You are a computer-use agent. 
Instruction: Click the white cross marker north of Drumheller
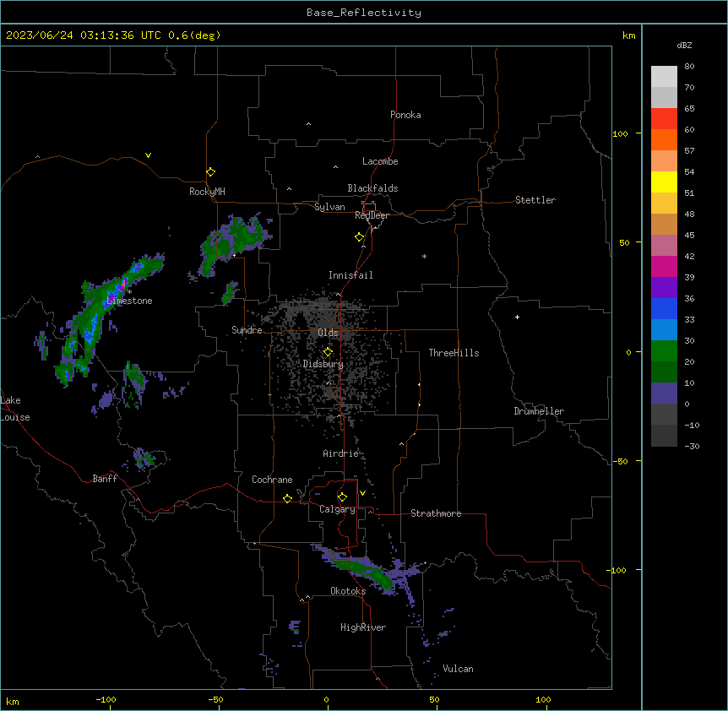[517, 317]
